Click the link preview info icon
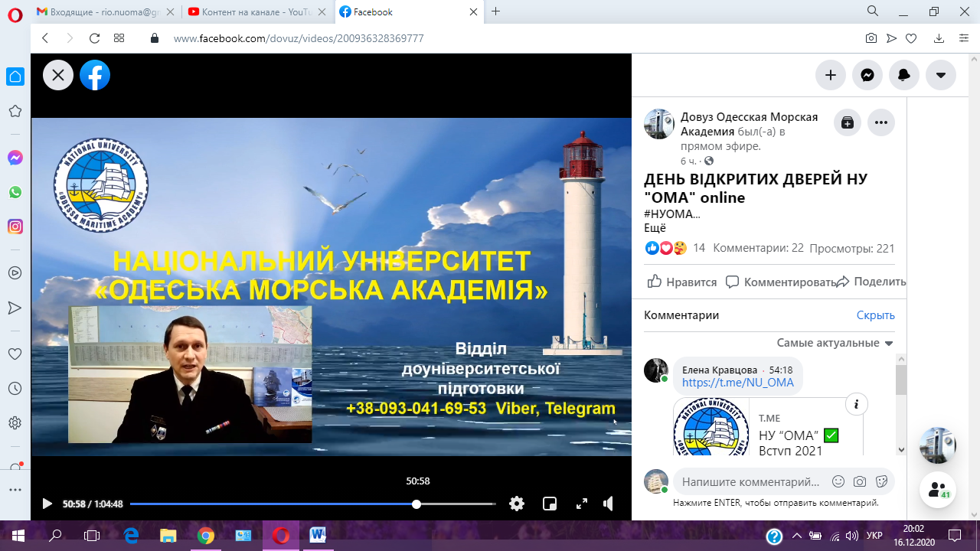 click(x=857, y=404)
